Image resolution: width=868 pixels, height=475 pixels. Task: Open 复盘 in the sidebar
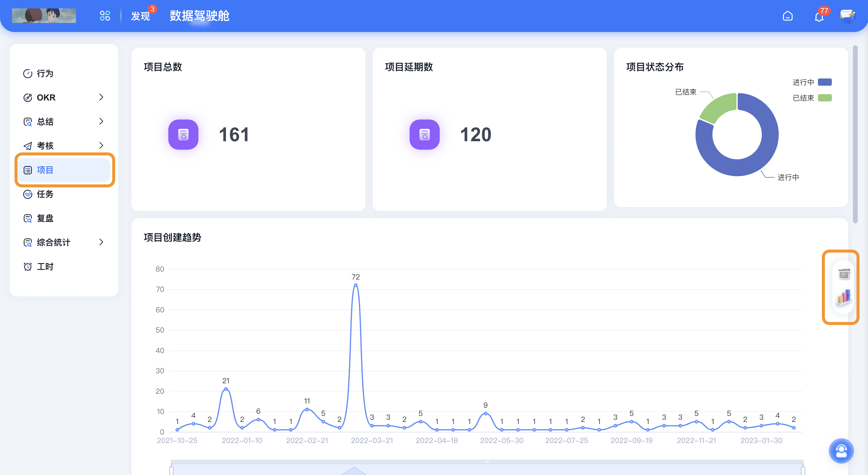64,218
